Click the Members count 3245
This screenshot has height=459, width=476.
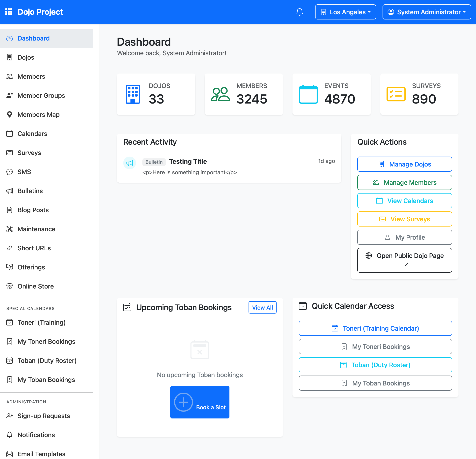(x=252, y=99)
